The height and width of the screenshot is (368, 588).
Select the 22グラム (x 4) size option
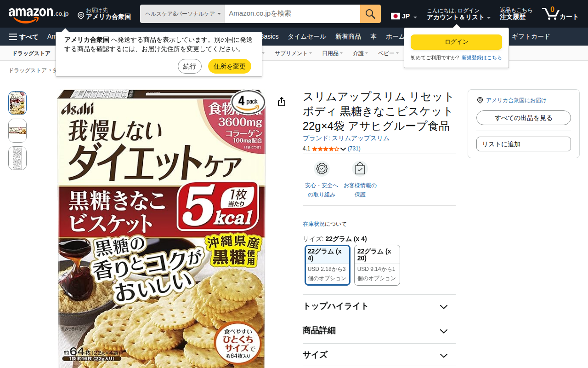pos(328,265)
